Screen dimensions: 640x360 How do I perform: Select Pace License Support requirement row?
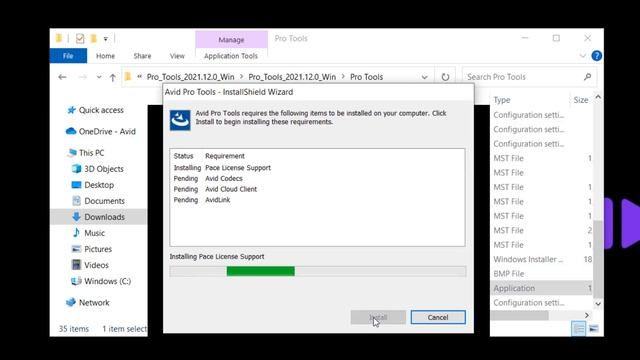pyautogui.click(x=222, y=168)
